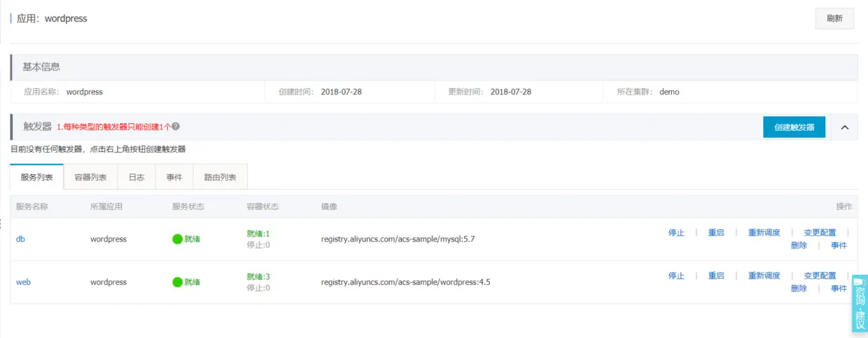Open the db service link
The width and height of the screenshot is (868, 338).
pos(20,239)
